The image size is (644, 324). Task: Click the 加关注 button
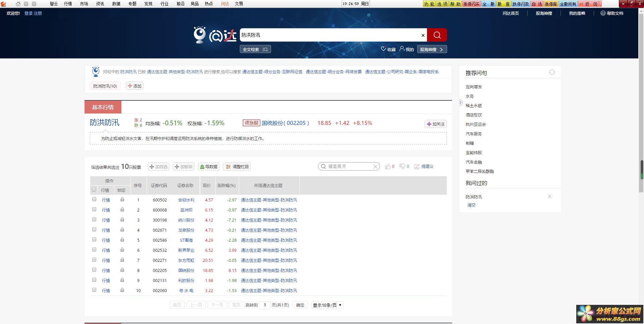click(x=436, y=124)
